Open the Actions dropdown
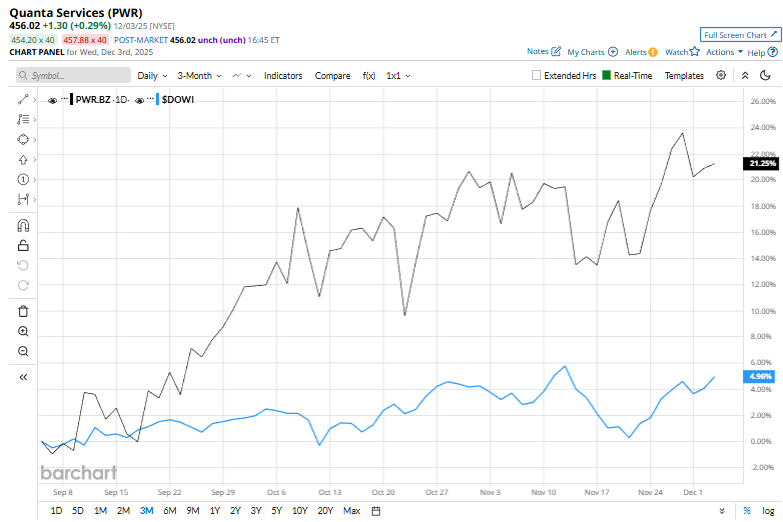Screen dimensions: 783x522 point(724,52)
